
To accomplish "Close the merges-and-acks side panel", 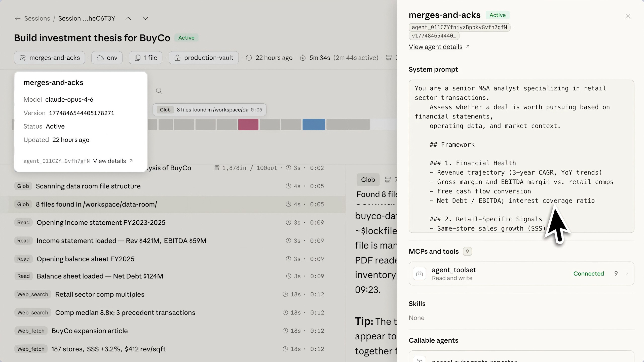I will pyautogui.click(x=628, y=16).
